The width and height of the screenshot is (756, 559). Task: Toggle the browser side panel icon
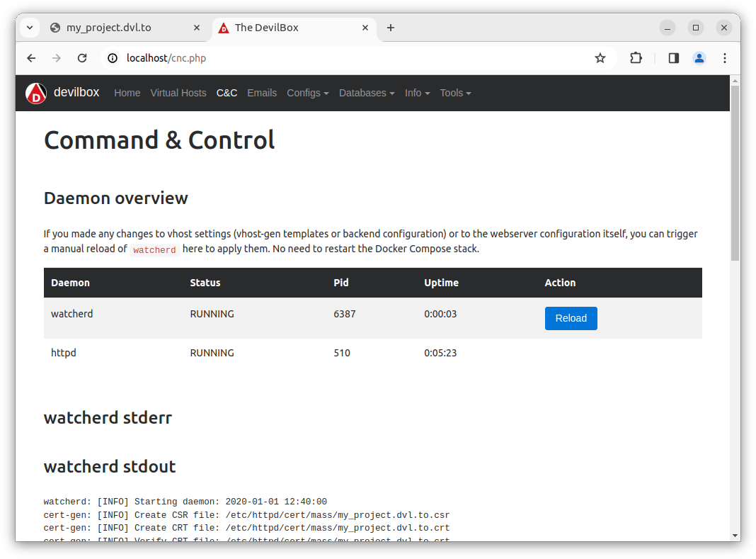(x=673, y=58)
